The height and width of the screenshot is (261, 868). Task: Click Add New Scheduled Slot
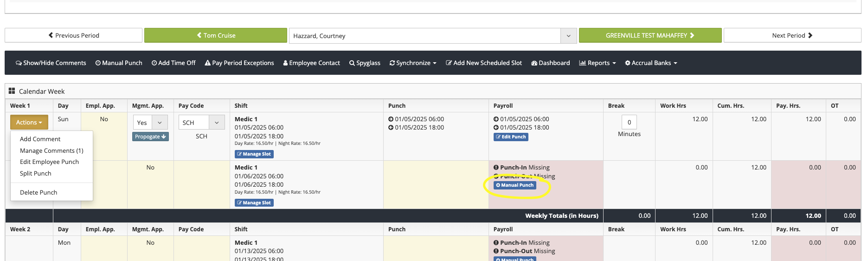[484, 63]
